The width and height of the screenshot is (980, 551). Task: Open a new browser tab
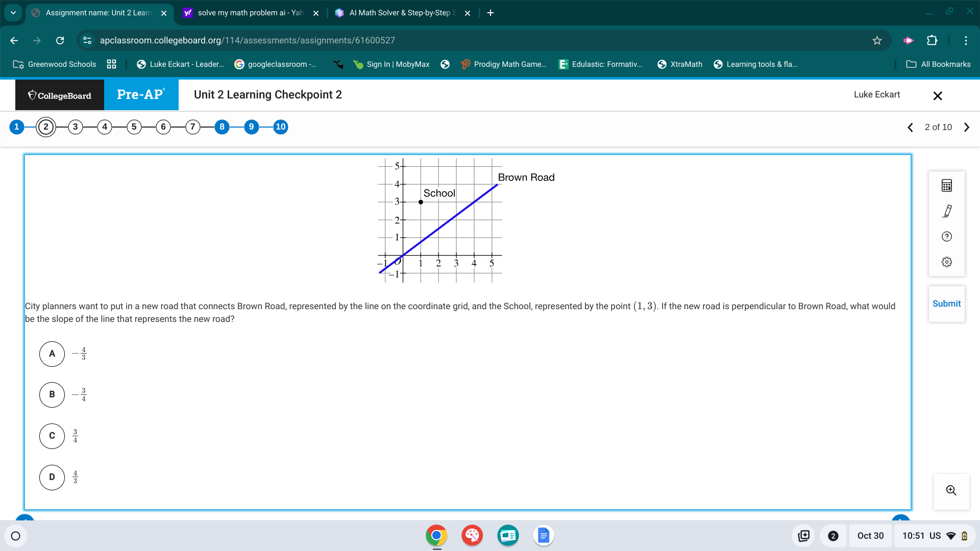click(x=491, y=13)
